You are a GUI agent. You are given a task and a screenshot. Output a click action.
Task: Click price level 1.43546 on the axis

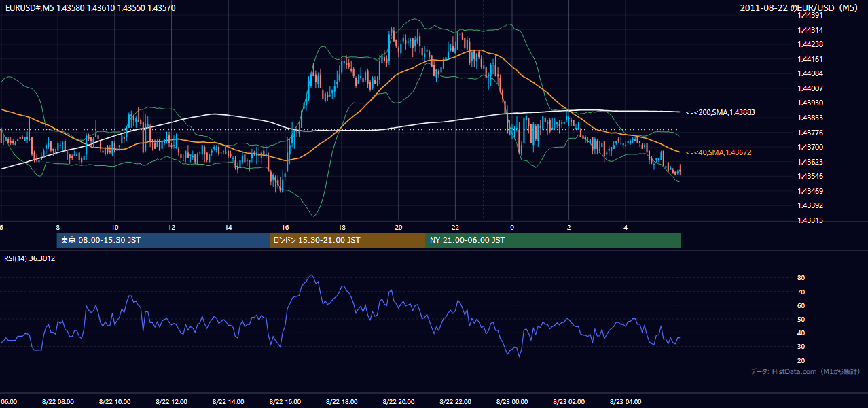(x=810, y=176)
